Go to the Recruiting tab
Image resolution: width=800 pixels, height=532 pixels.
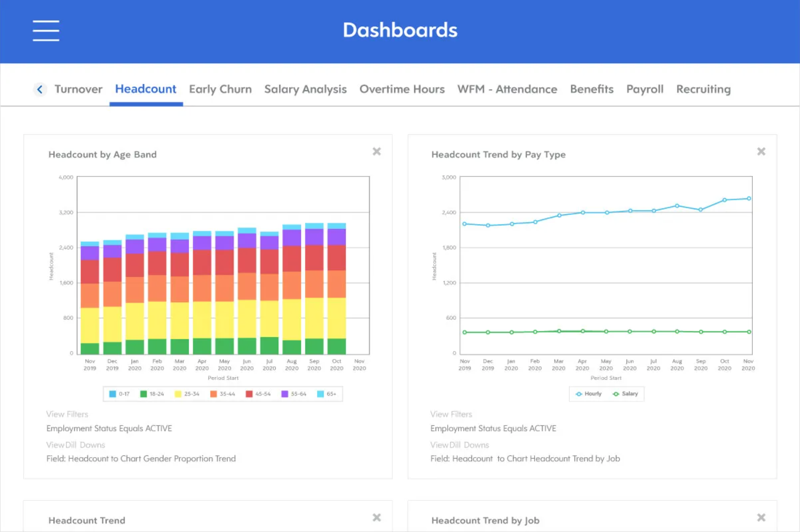tap(703, 89)
